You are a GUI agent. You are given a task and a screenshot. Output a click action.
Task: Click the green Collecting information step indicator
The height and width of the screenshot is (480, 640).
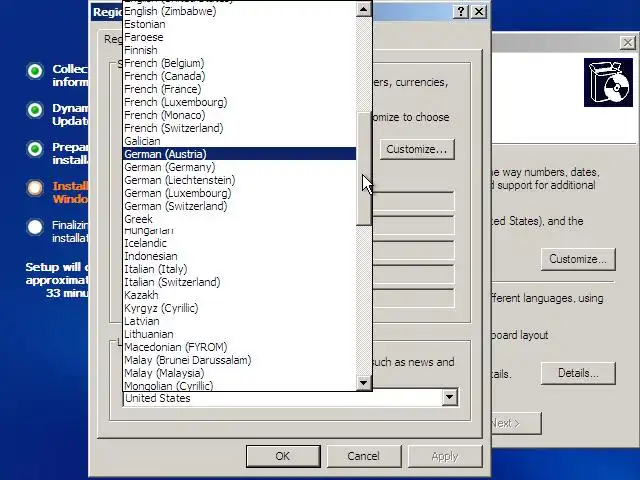pyautogui.click(x=35, y=71)
